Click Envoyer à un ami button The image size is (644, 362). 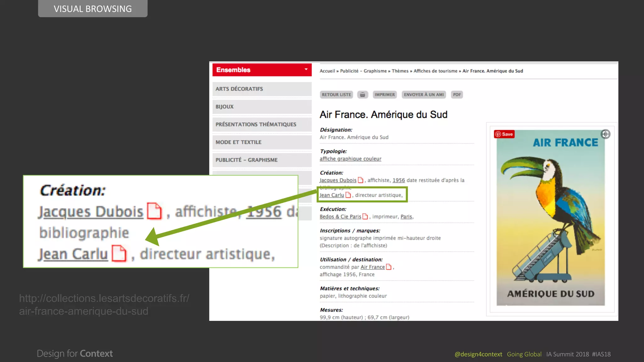(424, 95)
